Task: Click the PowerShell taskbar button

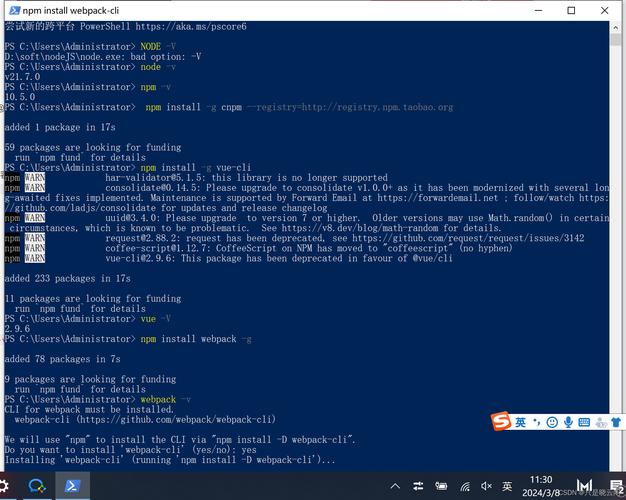Action: point(73,486)
